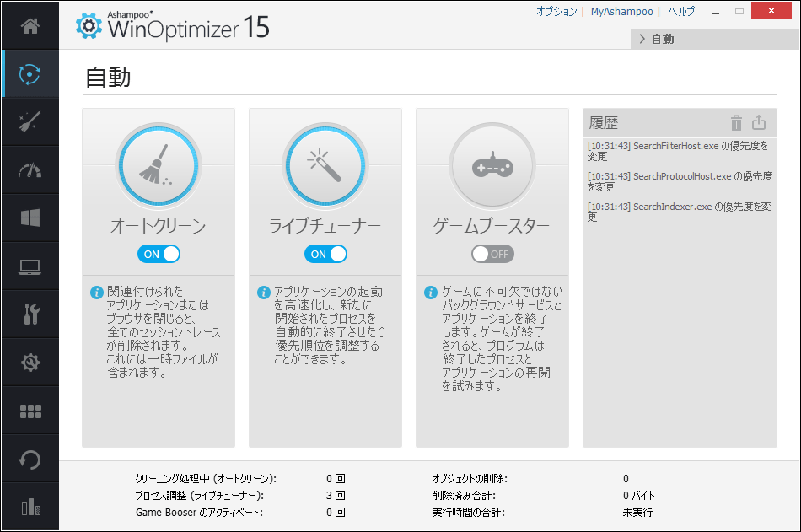Click the Live Tuner magic wand icon
The height and width of the screenshot is (532, 801).
tap(325, 166)
